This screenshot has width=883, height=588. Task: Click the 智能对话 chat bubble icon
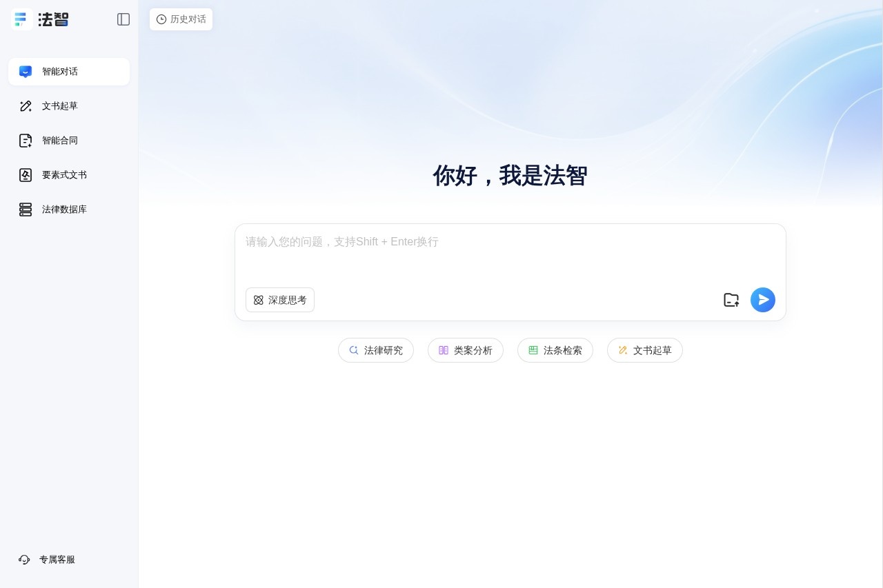(26, 72)
